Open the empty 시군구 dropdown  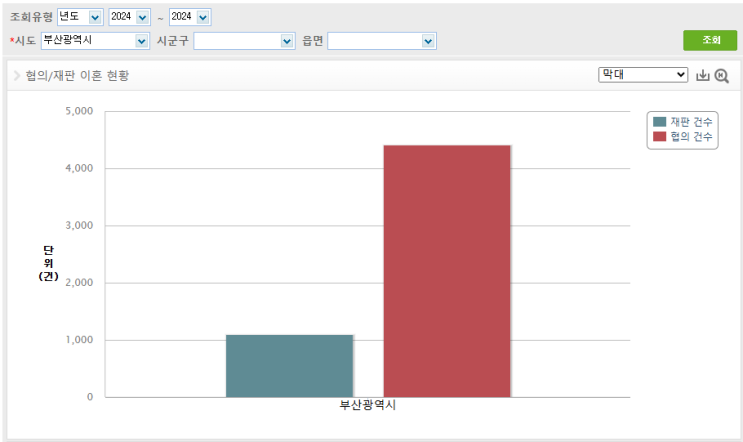coord(245,41)
